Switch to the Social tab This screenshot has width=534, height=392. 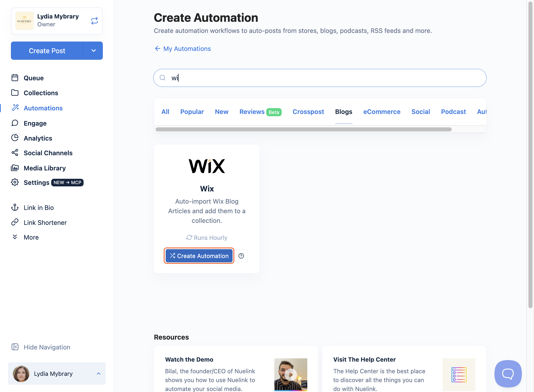pos(421,112)
